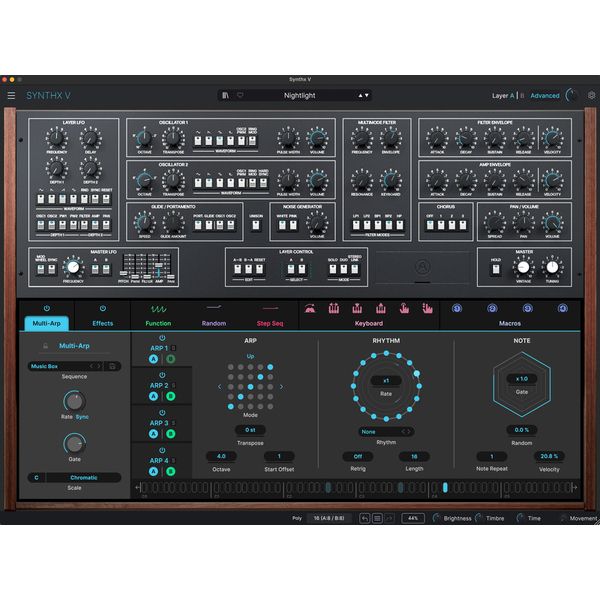Switch to the Effects tab
The height and width of the screenshot is (600, 600).
pyautogui.click(x=103, y=323)
